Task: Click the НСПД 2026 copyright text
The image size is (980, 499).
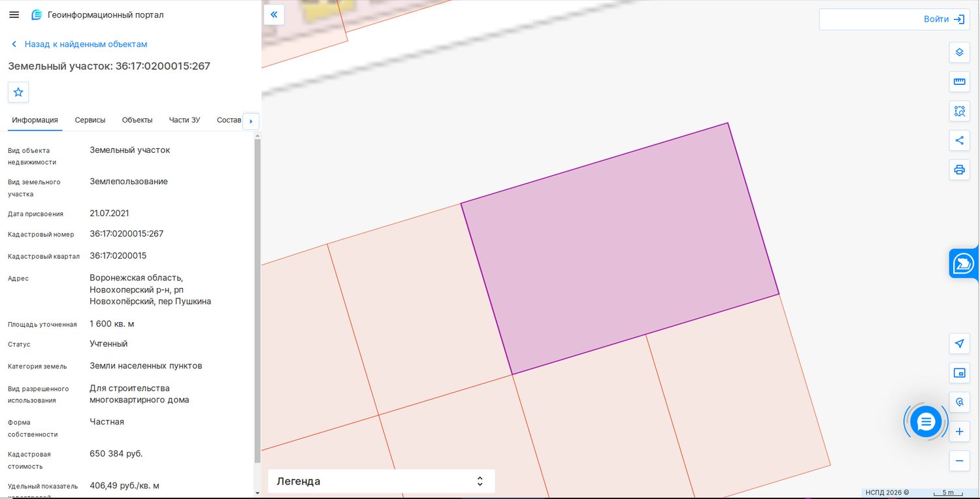Action: [887, 492]
